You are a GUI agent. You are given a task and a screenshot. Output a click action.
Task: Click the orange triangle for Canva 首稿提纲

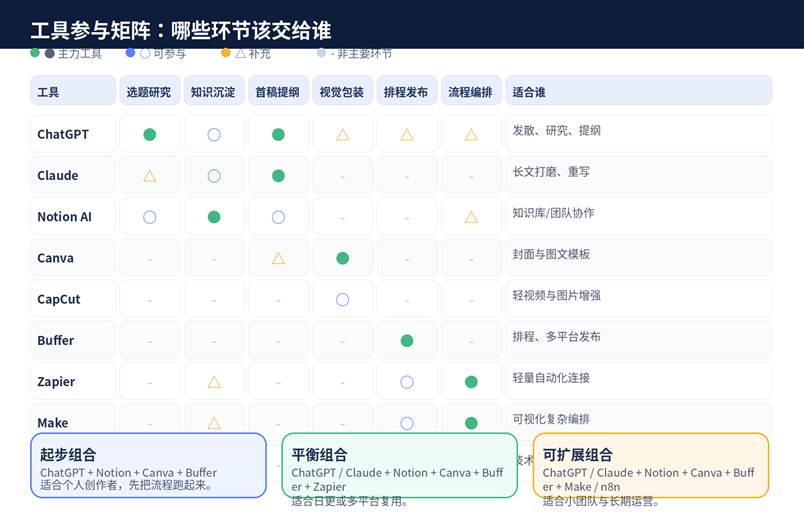[x=278, y=258]
